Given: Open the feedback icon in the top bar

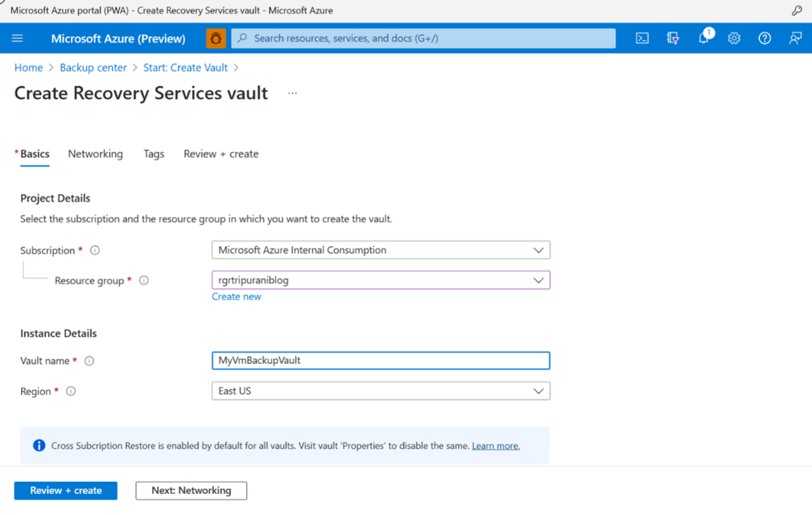Looking at the screenshot, I should pos(795,38).
